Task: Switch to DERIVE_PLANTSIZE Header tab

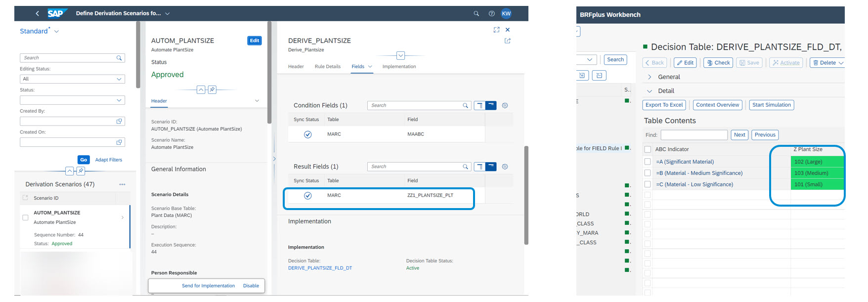Action: click(296, 67)
